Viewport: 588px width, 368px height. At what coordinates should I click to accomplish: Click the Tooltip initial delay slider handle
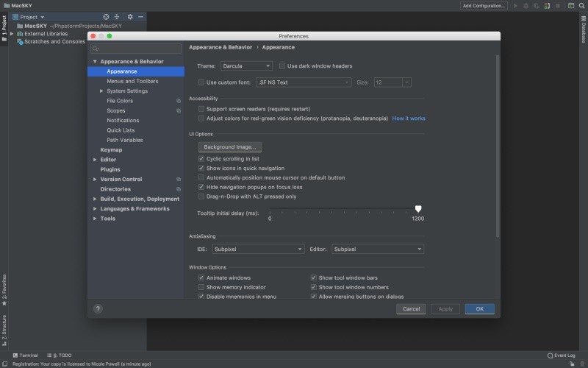coord(418,209)
